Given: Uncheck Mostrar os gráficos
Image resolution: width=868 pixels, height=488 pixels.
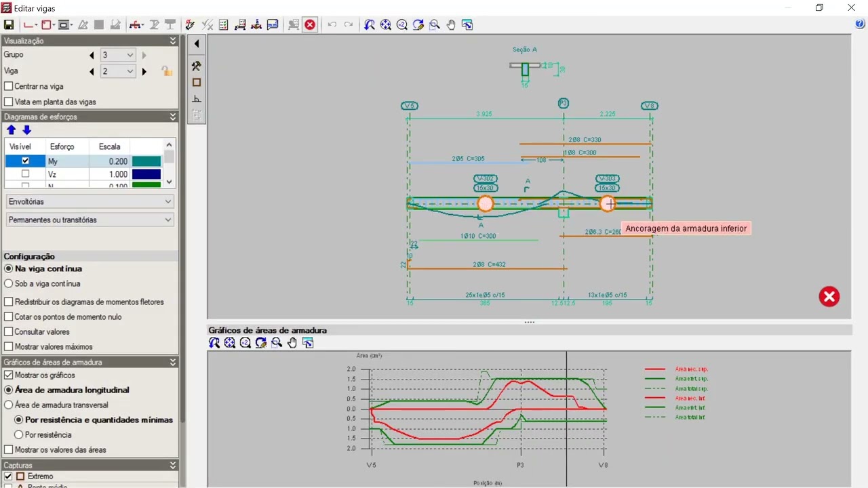Looking at the screenshot, I should 9,375.
